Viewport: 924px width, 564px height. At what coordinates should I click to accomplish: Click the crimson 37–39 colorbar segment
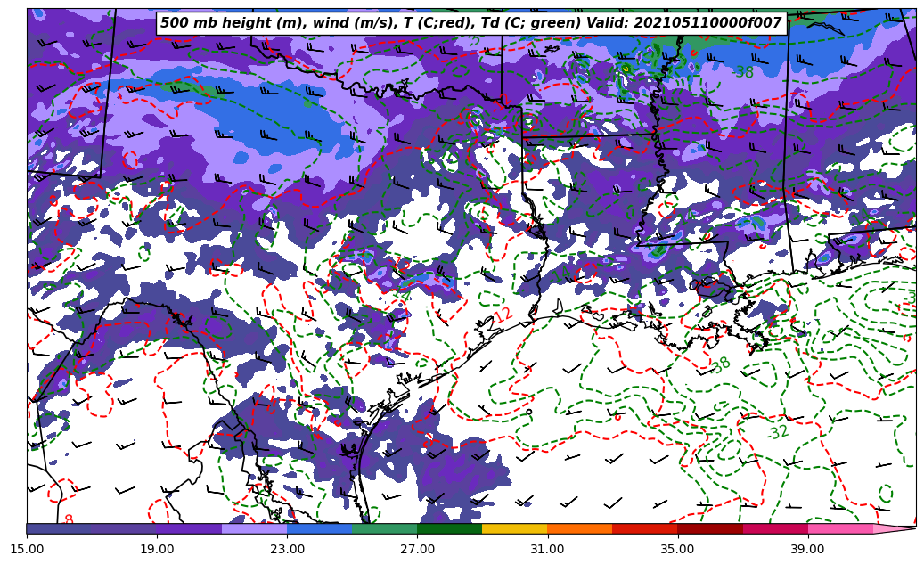coord(775,528)
